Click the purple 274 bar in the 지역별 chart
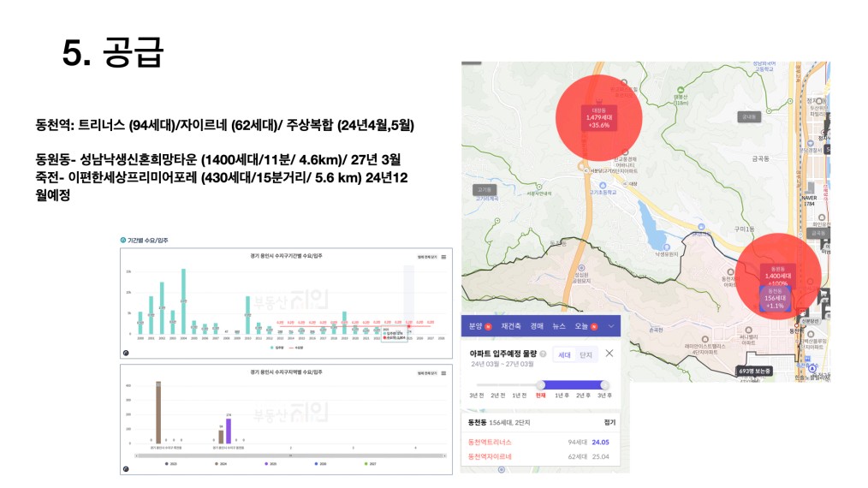Viewport: 868px width, 488px height. pyautogui.click(x=229, y=431)
